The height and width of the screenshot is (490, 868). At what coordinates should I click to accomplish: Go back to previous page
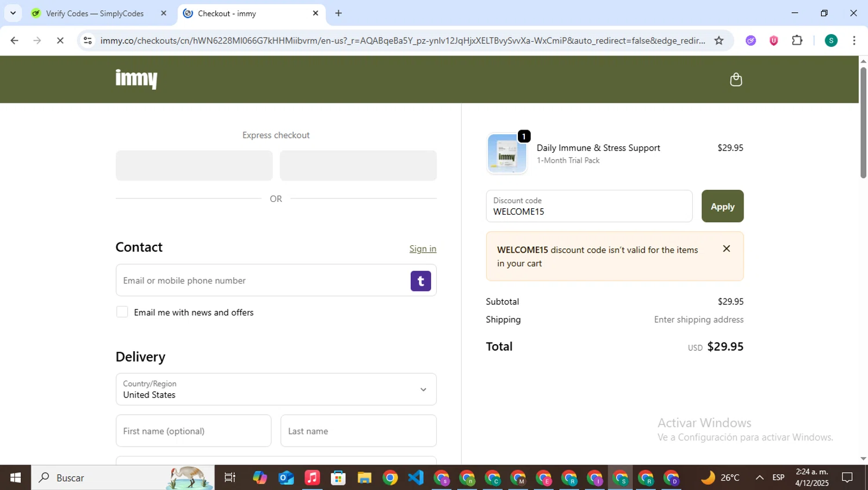[14, 40]
